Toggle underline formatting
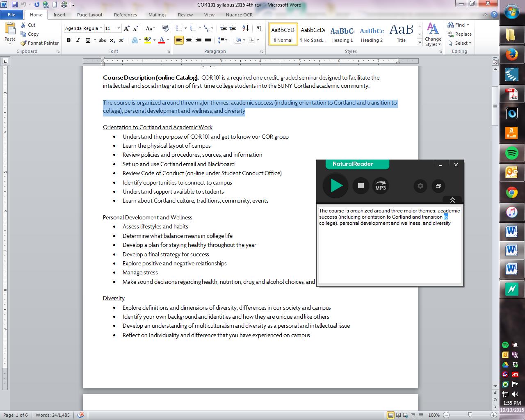Viewport: 525px width, 420px height. click(x=87, y=40)
